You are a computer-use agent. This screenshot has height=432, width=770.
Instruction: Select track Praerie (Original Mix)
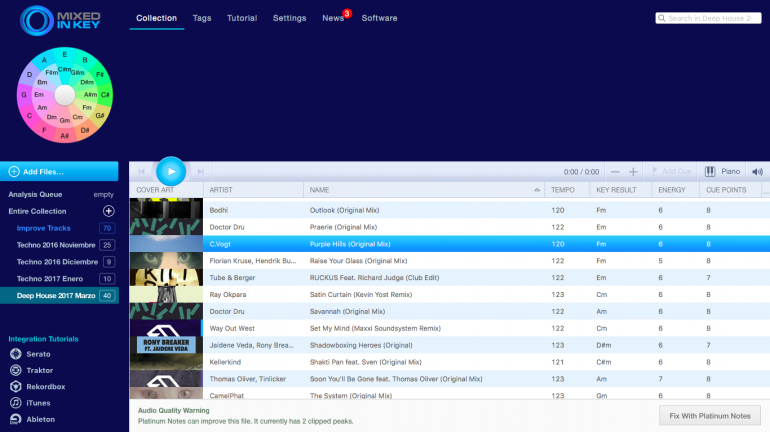coord(449,227)
